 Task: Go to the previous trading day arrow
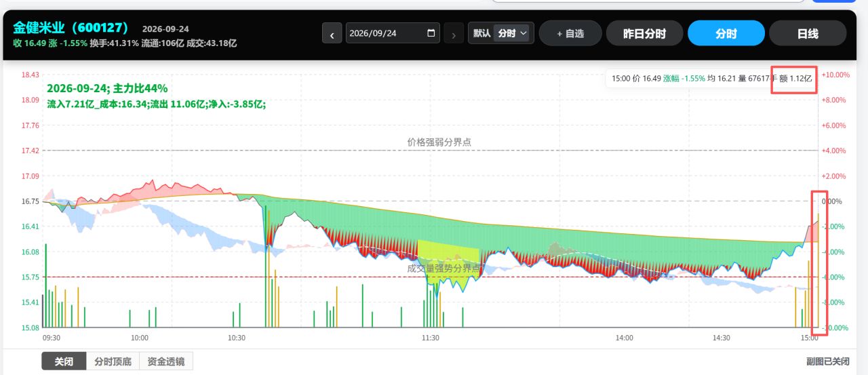pos(332,33)
